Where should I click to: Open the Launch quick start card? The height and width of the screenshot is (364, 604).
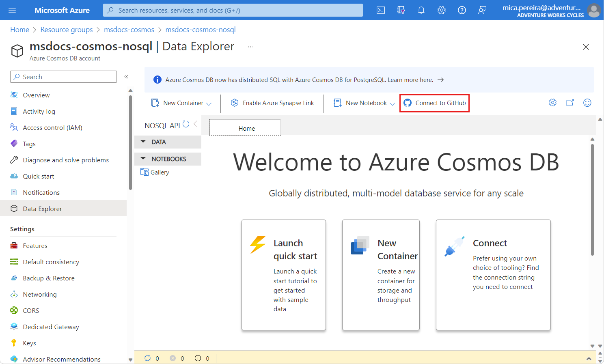284,275
